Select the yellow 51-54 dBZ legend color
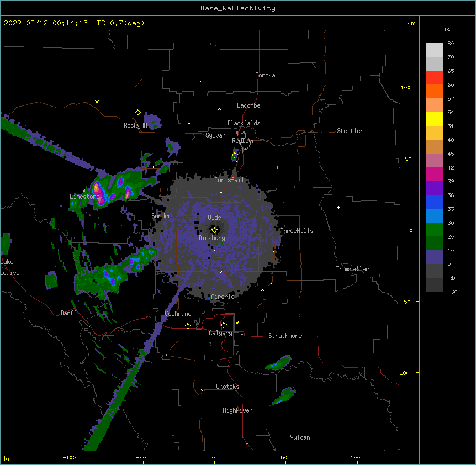 point(434,119)
